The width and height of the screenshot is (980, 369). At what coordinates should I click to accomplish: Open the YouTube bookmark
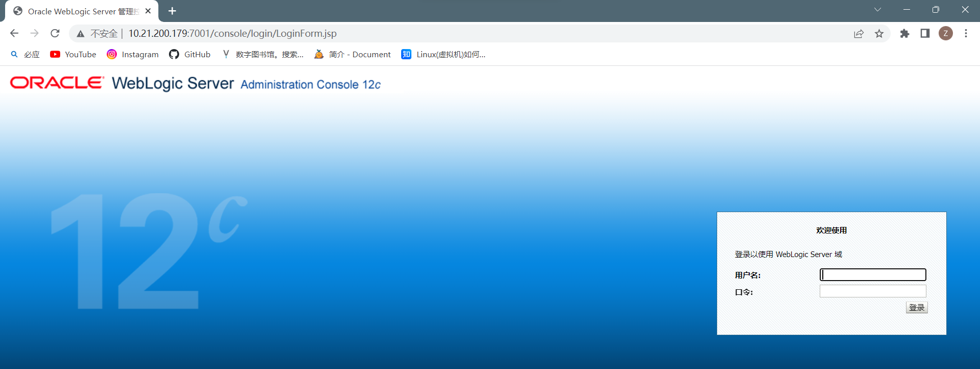tap(73, 54)
